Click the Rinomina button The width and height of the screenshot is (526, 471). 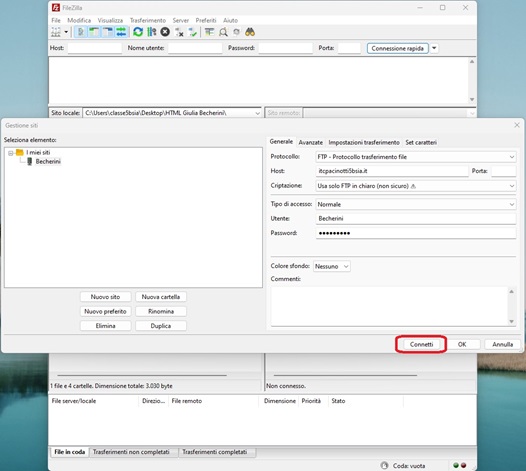[161, 311]
